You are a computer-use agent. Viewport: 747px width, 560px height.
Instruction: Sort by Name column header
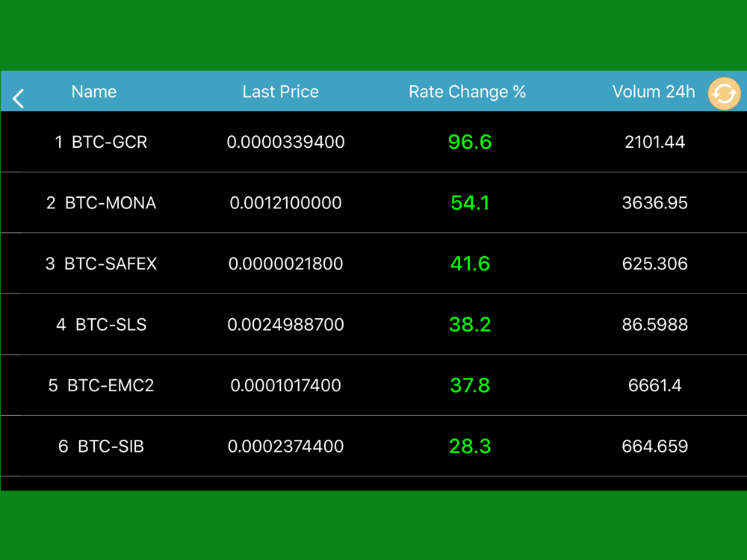tap(94, 91)
